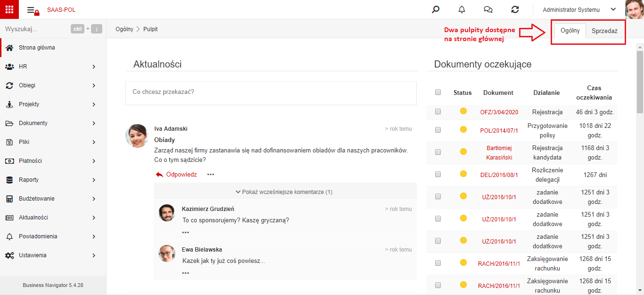Click the refresh arrows icon in header
644x295 pixels.
515,9
